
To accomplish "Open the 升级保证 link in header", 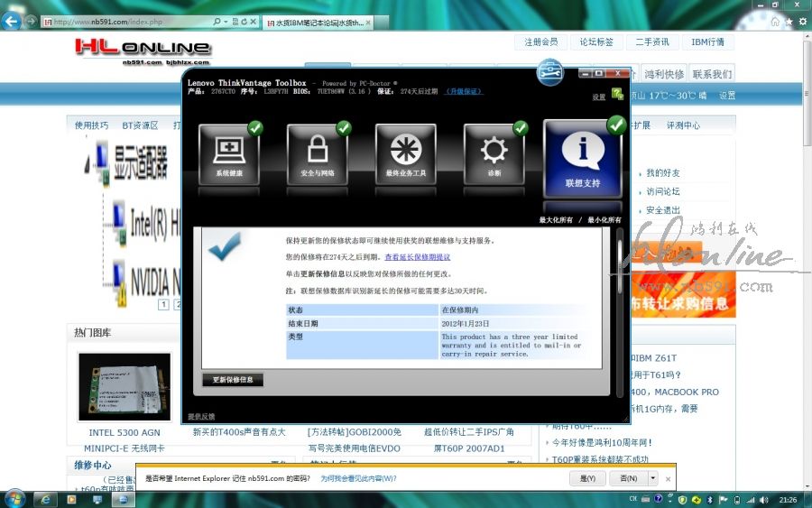I will [464, 91].
